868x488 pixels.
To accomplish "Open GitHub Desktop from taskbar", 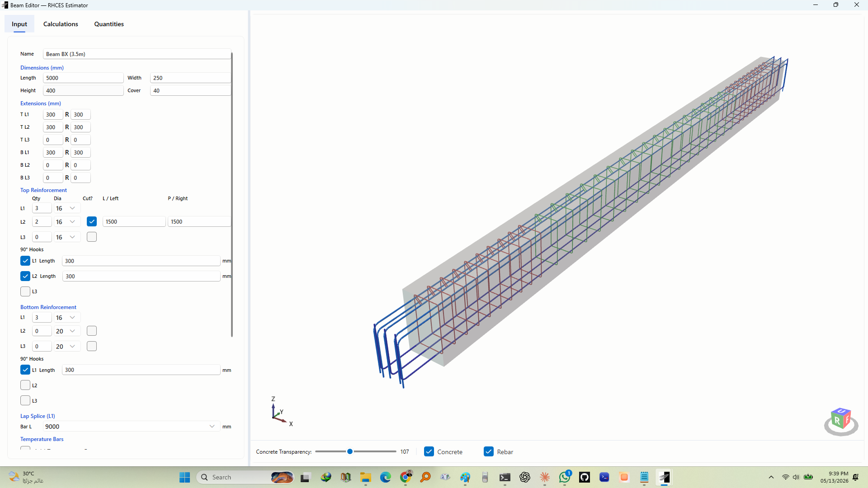I will click(x=585, y=477).
